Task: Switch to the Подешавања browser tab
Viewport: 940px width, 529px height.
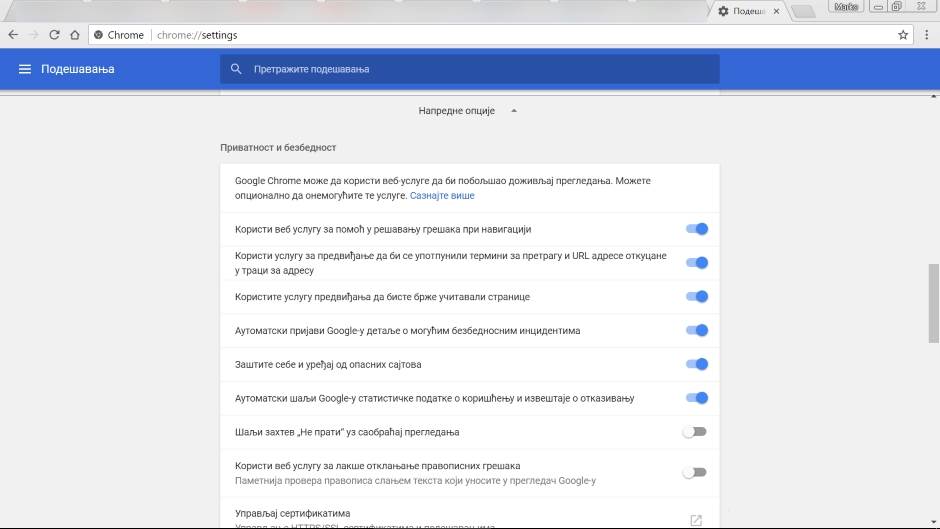Action: click(745, 11)
